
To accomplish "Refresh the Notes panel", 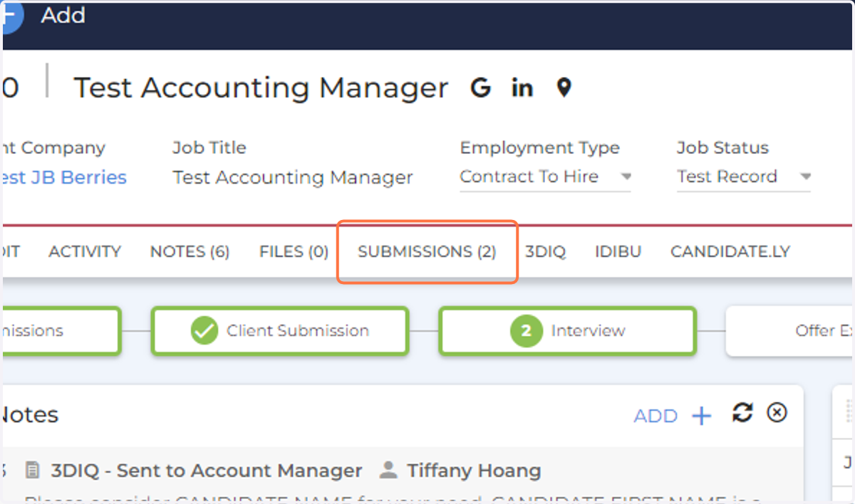I will click(742, 413).
